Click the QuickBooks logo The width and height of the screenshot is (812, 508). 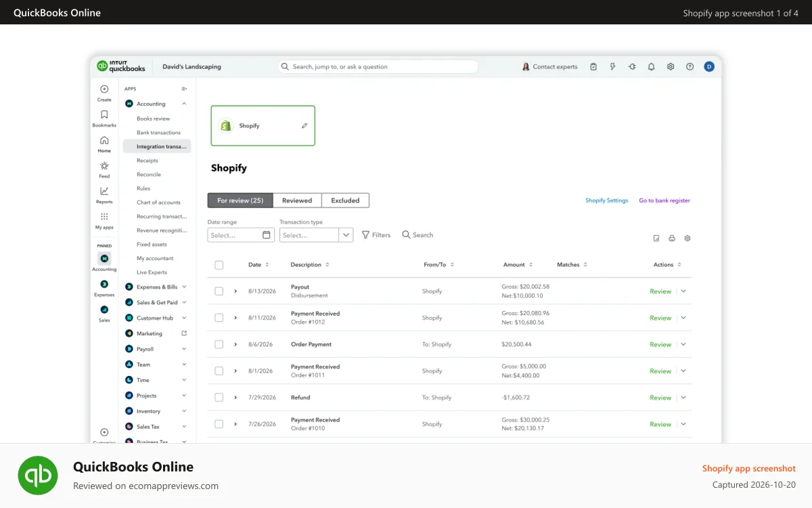point(121,66)
